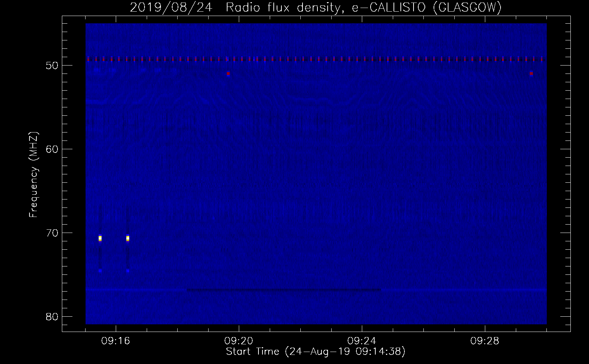Click the '50' frequency tick label

(52, 66)
